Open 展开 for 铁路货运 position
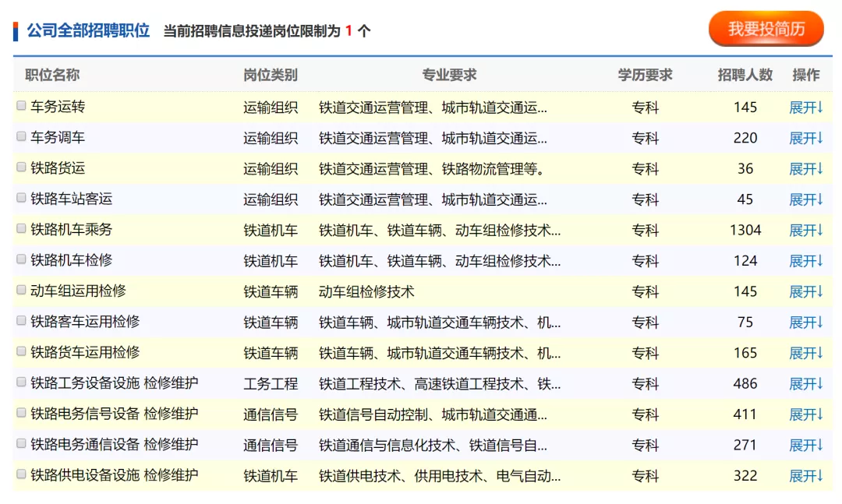This screenshot has height=504, width=842. point(806,169)
